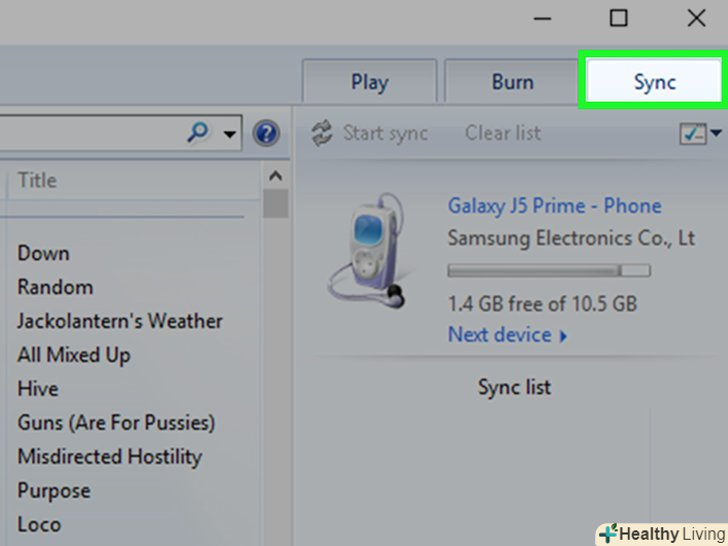
Task: Open the Burn tab
Action: point(512,81)
